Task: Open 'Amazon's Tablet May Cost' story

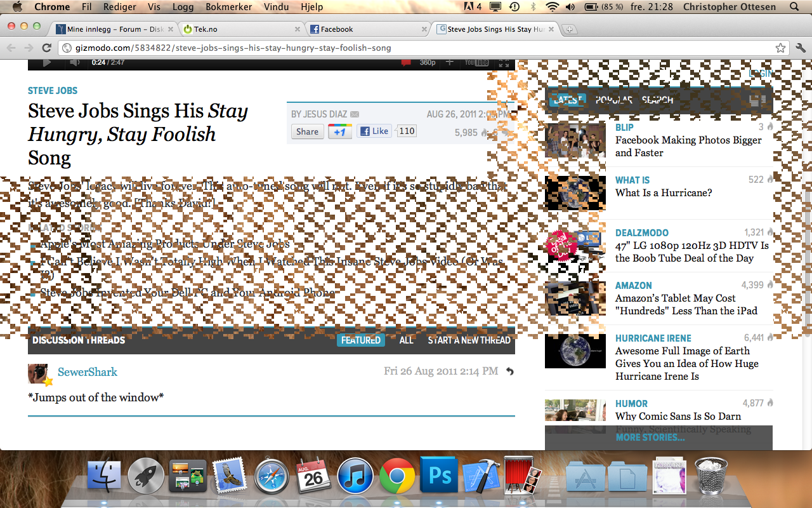Action: click(686, 305)
